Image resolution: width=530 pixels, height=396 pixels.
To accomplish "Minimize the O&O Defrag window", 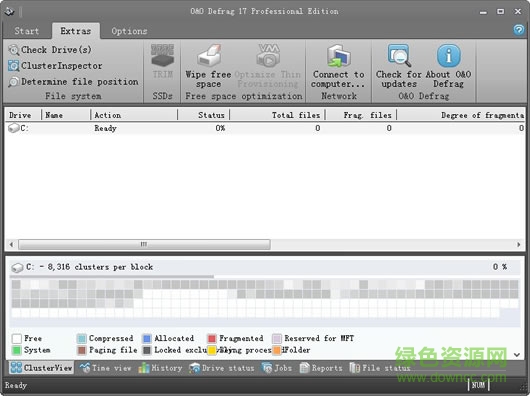I will point(483,12).
